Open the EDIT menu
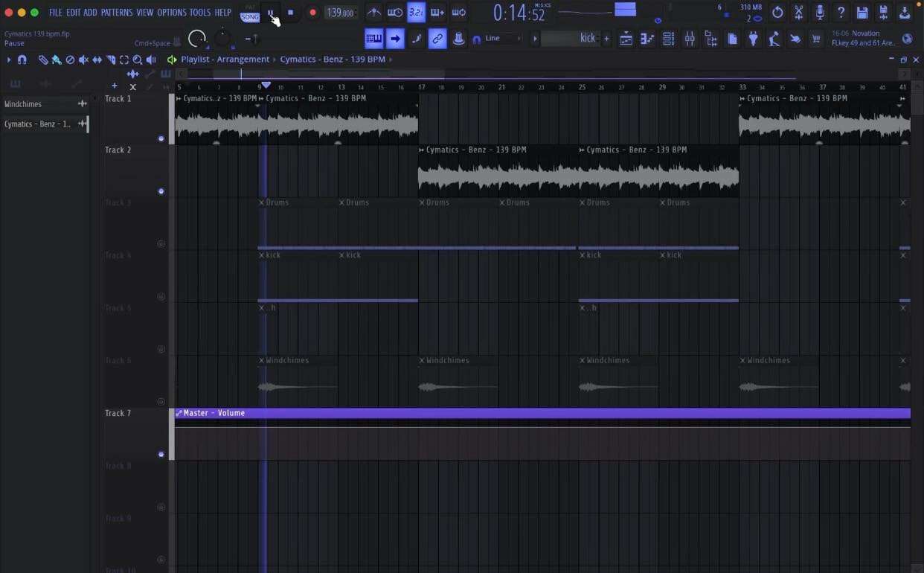Screen dimensions: 924x573 pos(73,13)
